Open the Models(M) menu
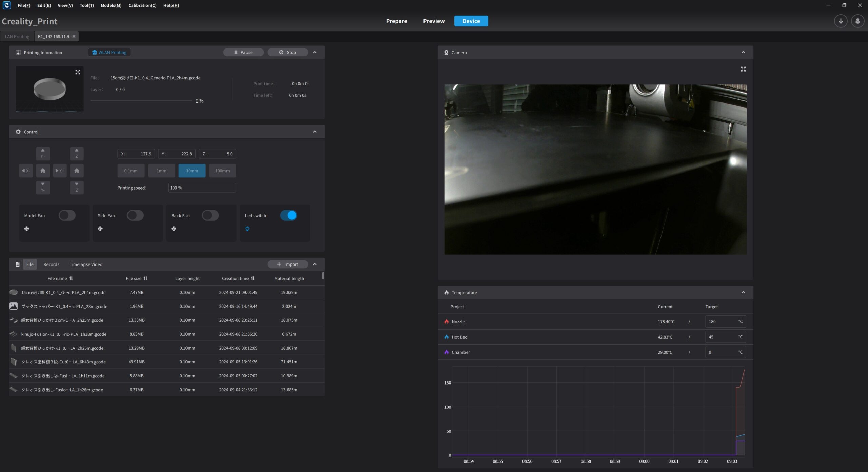This screenshot has width=868, height=472. pyautogui.click(x=111, y=5)
